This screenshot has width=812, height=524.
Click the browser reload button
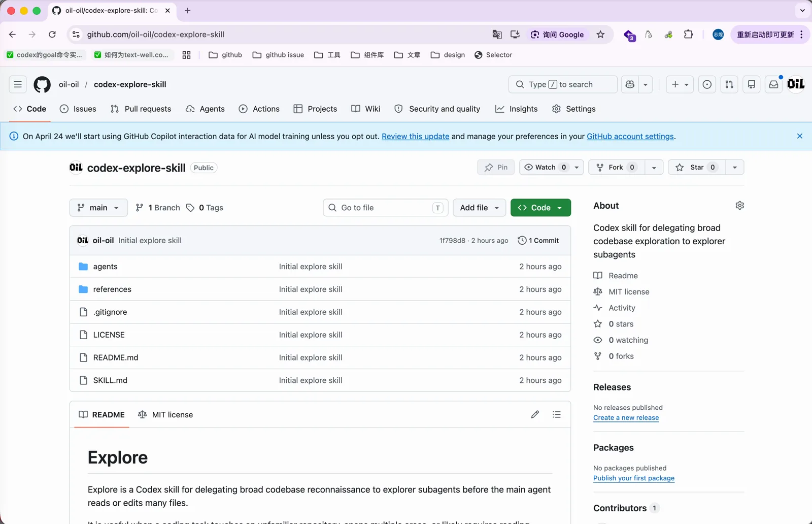pos(52,35)
